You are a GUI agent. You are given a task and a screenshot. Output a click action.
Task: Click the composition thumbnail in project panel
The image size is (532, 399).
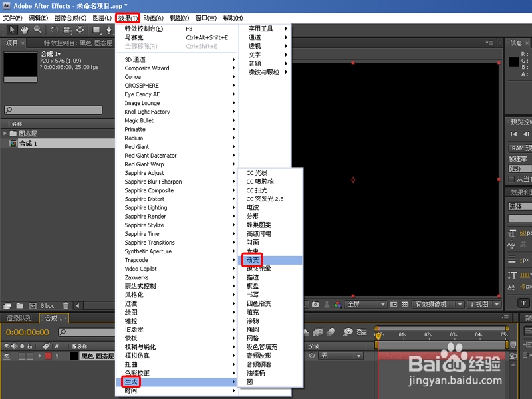pos(20,66)
